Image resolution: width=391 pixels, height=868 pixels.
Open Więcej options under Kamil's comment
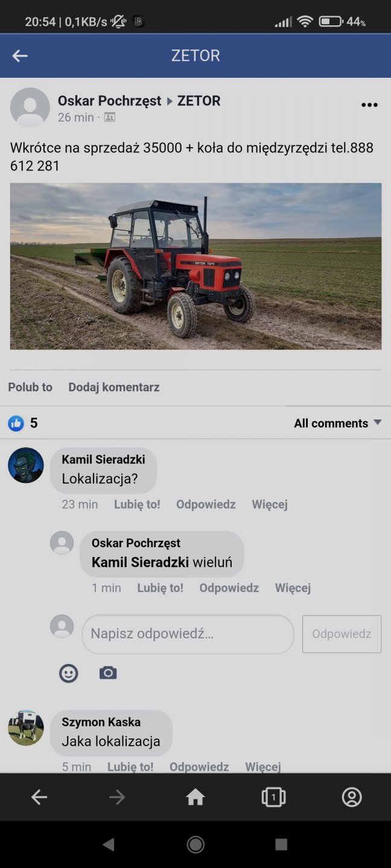[270, 505]
